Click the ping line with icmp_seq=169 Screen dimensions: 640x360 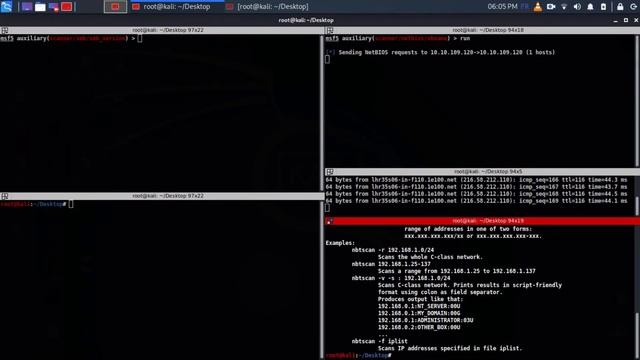(476, 201)
